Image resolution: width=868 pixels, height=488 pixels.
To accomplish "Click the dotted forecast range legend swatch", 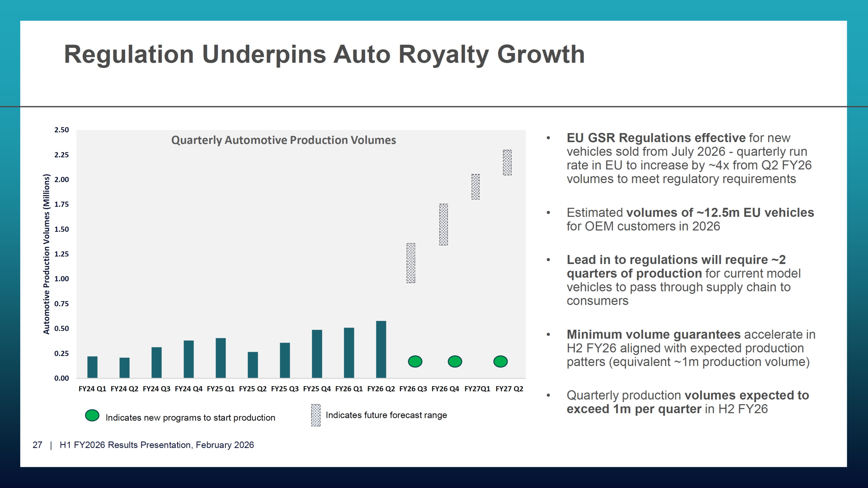I will 316,415.
